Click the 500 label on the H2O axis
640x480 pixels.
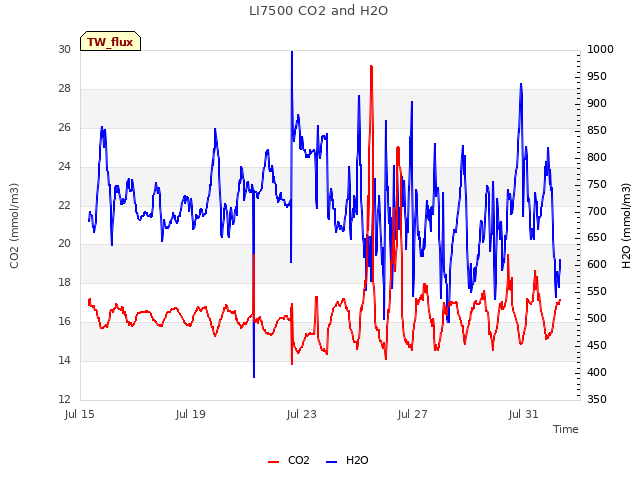pyautogui.click(x=597, y=318)
